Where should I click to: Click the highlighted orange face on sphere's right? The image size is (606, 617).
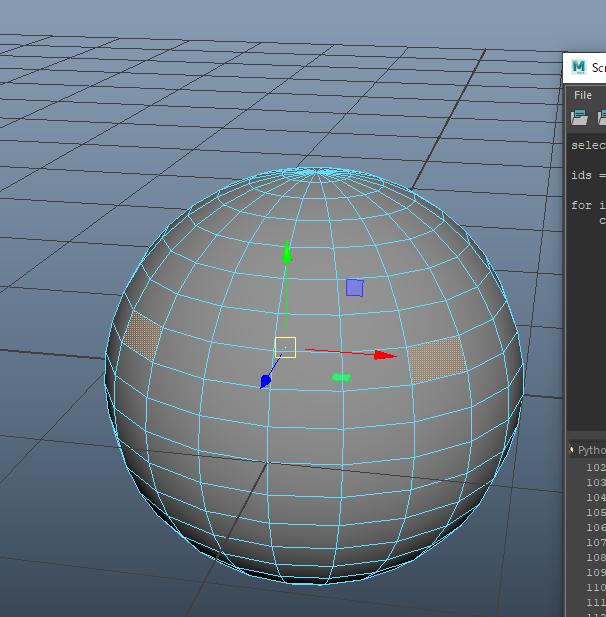pyautogui.click(x=437, y=360)
